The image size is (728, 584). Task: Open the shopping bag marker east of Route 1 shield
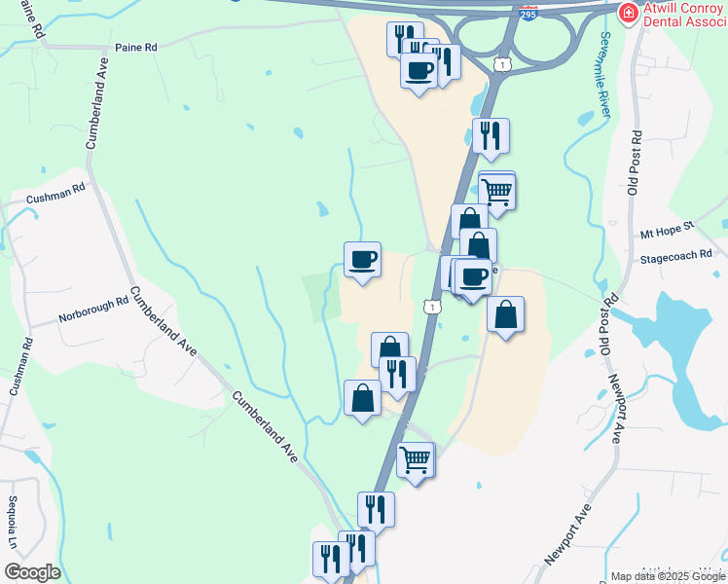tap(505, 316)
